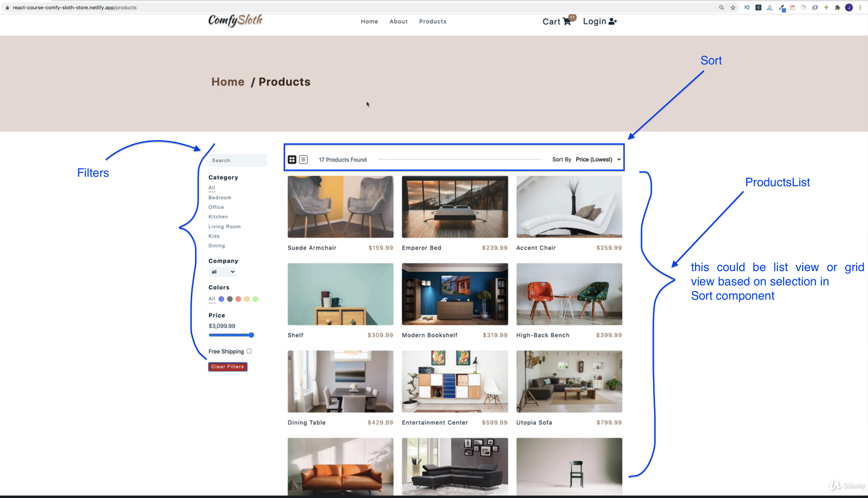Enable the Free Shipping checkbox

(249, 351)
